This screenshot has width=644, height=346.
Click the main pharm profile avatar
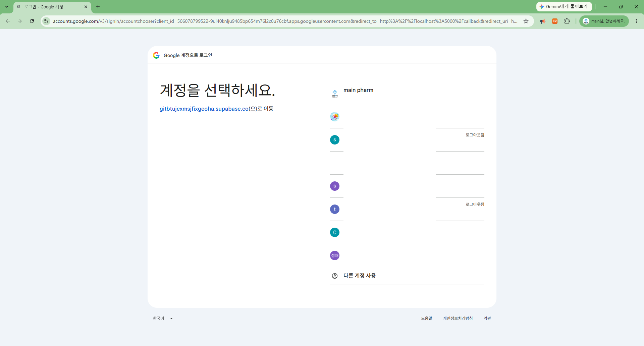pos(335,94)
